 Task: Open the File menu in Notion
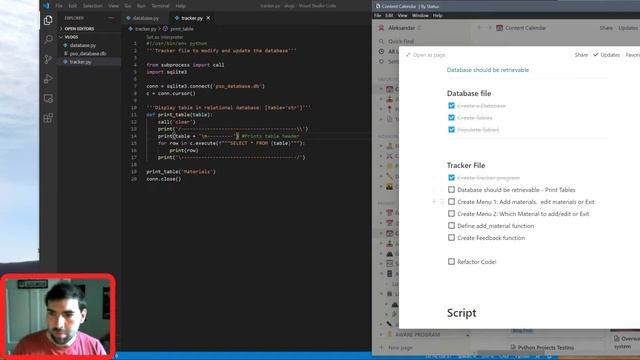(378, 16)
